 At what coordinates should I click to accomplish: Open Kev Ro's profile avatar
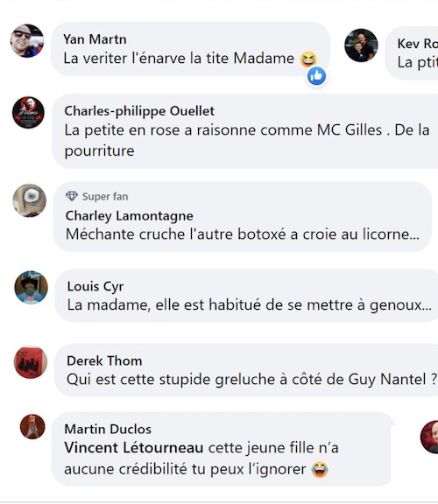click(361, 45)
